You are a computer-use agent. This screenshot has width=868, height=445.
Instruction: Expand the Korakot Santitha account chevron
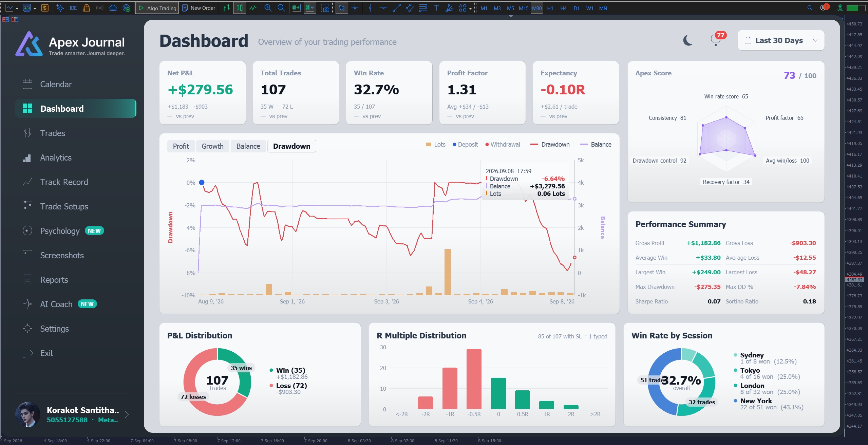(127, 414)
